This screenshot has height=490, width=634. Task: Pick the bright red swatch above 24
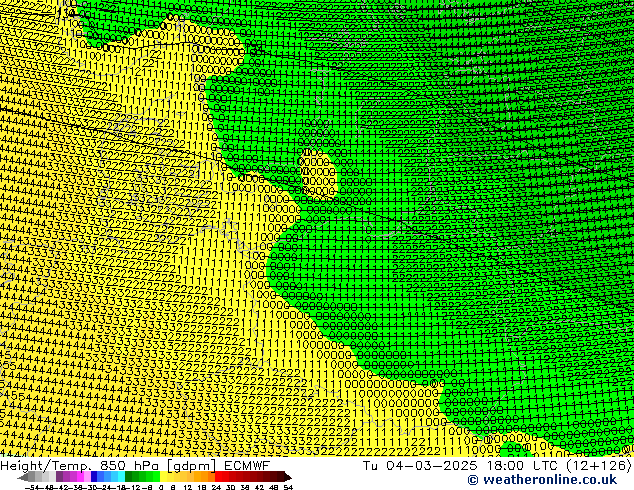[218, 477]
